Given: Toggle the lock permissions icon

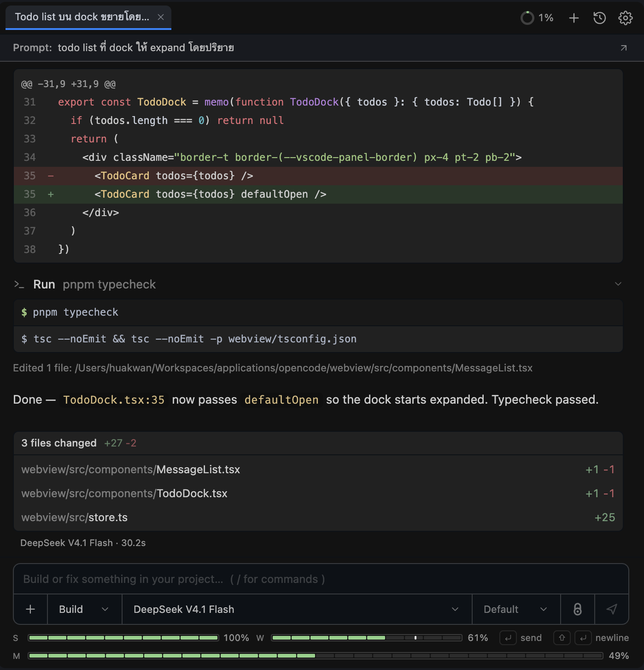Looking at the screenshot, I should pyautogui.click(x=578, y=609).
